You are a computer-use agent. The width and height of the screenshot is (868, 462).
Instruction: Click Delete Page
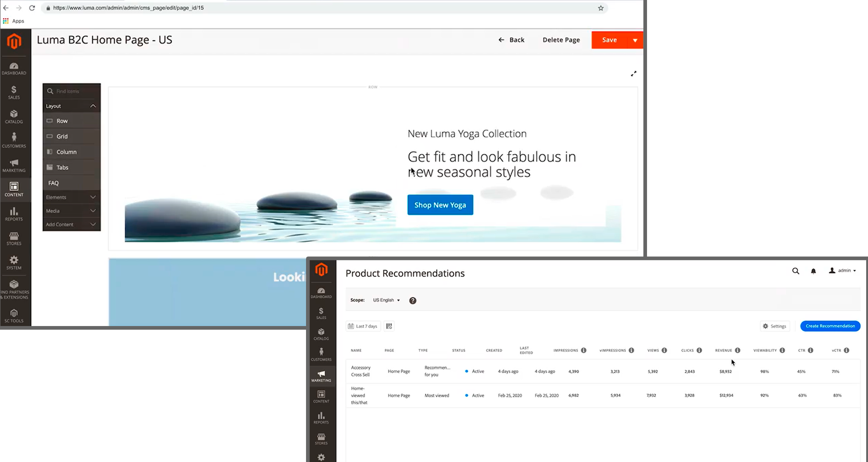[561, 40]
